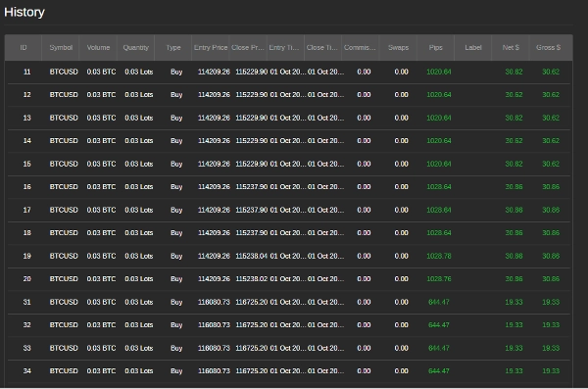The image size is (588, 389).
Task: Click "0.03 BTC" volume in row 12
Action: pyautogui.click(x=101, y=95)
